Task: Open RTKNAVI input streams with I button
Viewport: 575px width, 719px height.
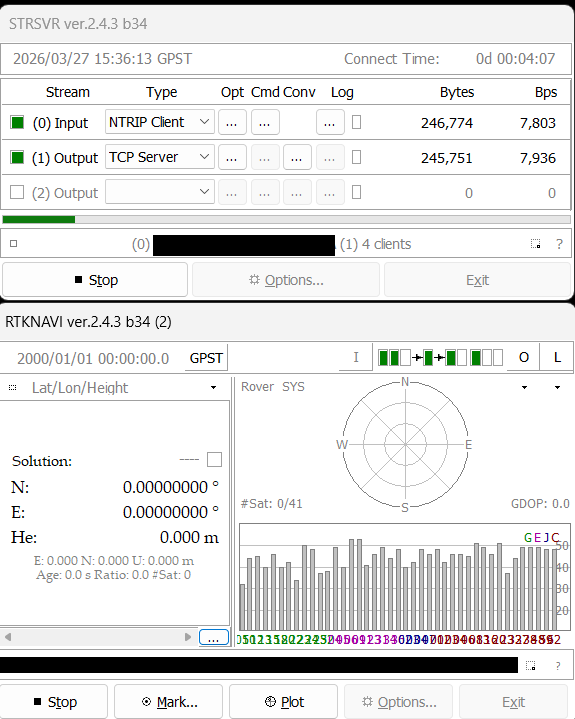Action: click(x=356, y=358)
